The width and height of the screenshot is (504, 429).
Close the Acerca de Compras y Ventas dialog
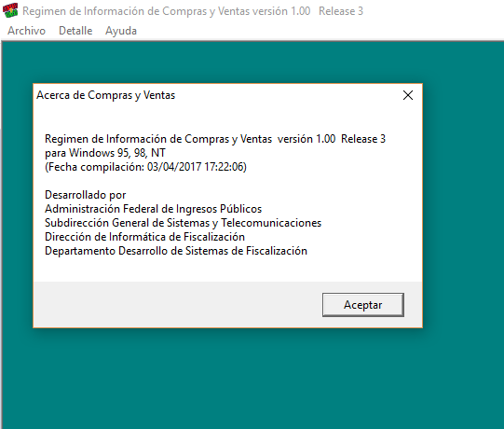click(408, 95)
